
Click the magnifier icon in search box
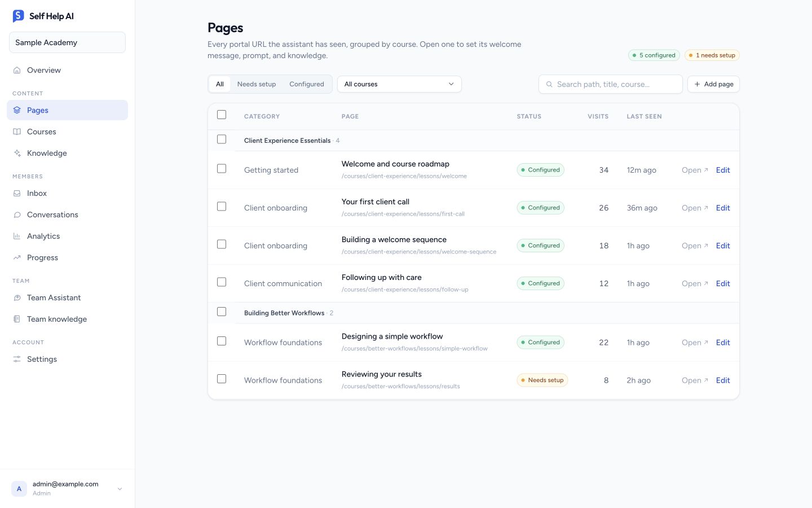point(549,85)
